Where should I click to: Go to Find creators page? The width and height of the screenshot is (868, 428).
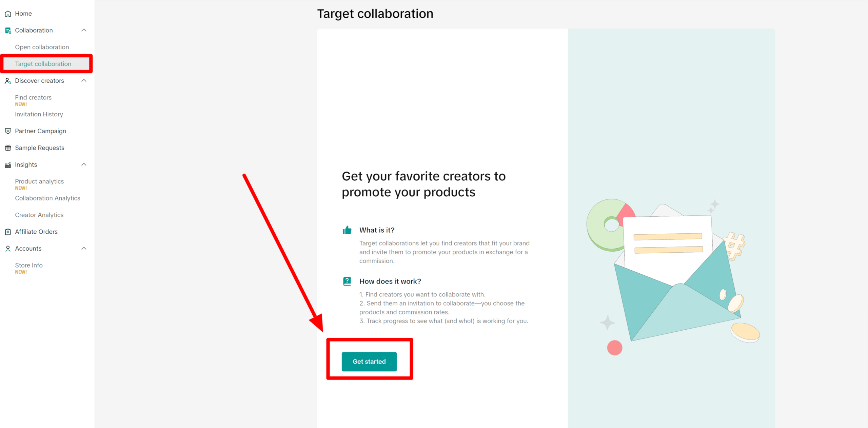click(x=33, y=97)
